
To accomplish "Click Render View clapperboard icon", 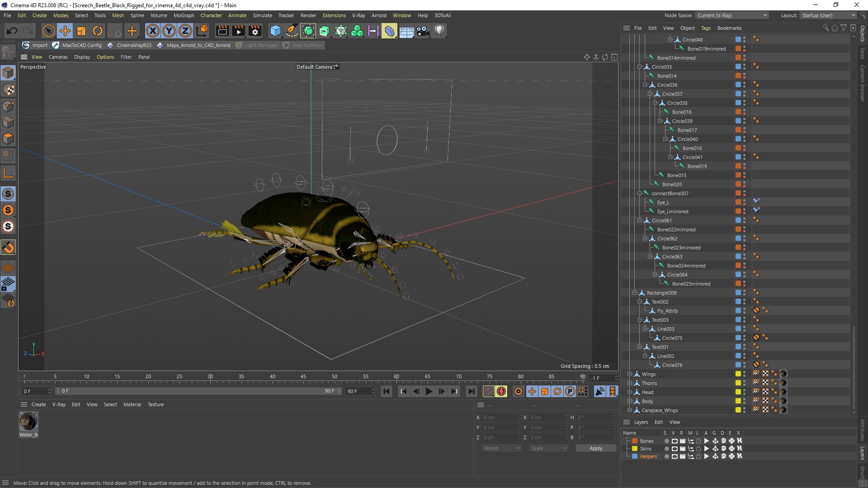I will (222, 31).
